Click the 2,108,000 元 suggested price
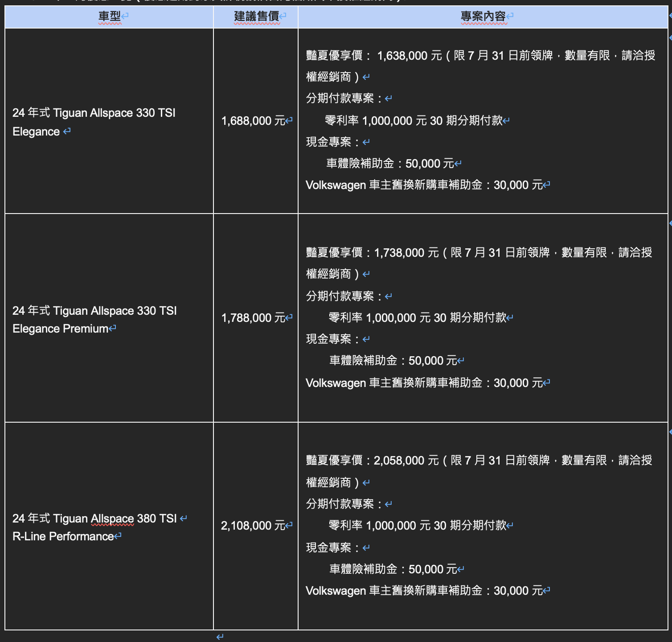 [253, 526]
